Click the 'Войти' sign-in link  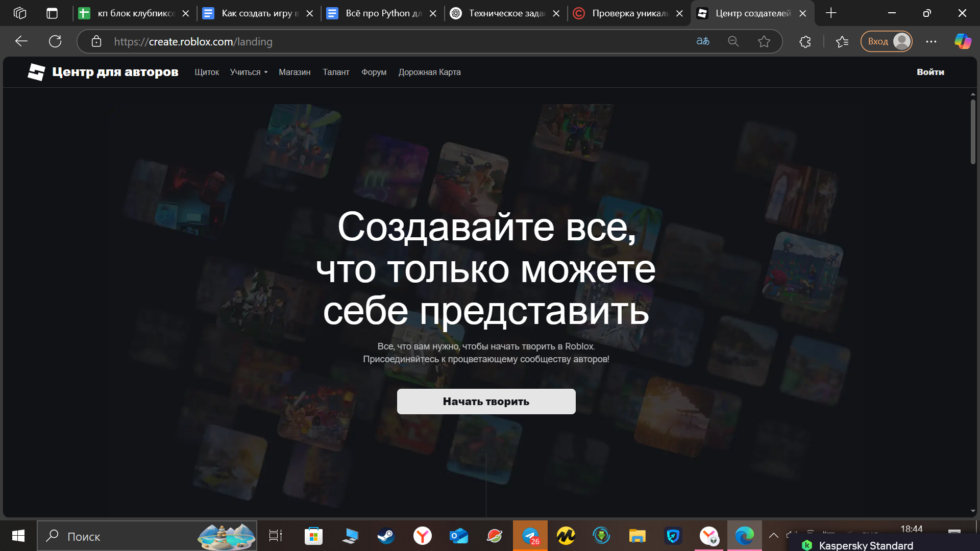click(x=930, y=72)
